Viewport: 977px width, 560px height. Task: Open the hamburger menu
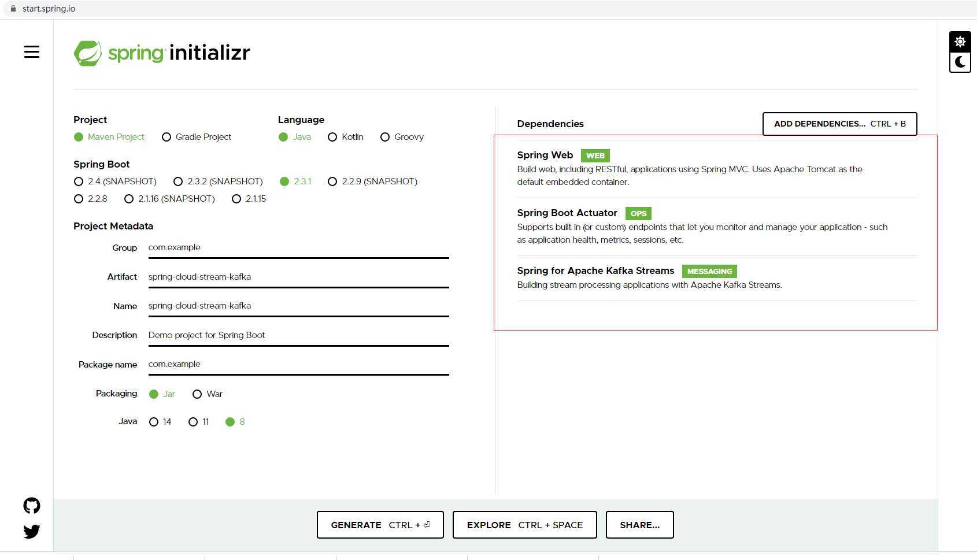tap(32, 52)
